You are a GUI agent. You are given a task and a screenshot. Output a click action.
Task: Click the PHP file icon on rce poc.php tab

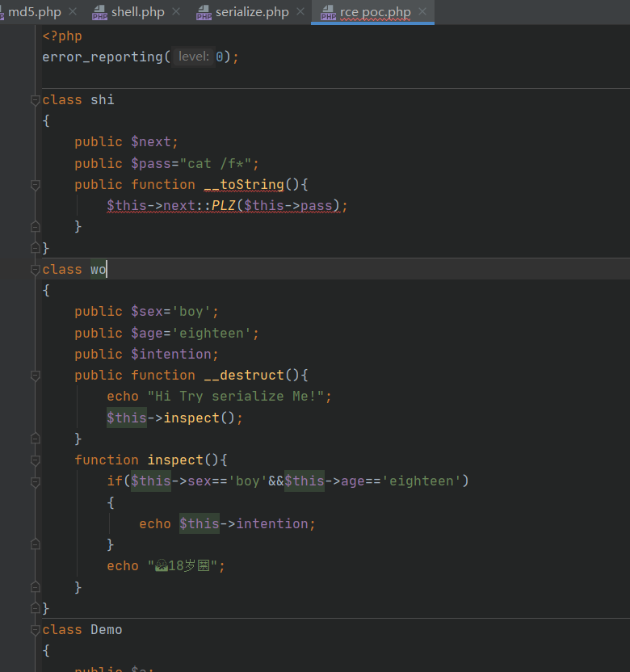point(328,13)
